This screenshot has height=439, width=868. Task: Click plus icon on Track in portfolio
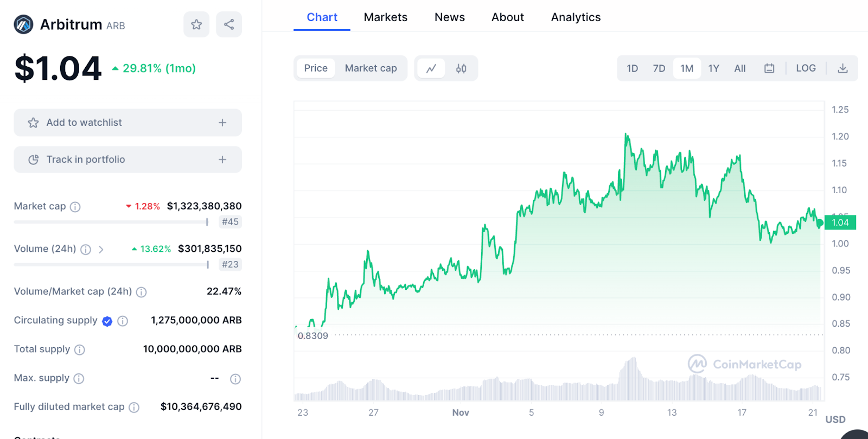click(x=222, y=160)
